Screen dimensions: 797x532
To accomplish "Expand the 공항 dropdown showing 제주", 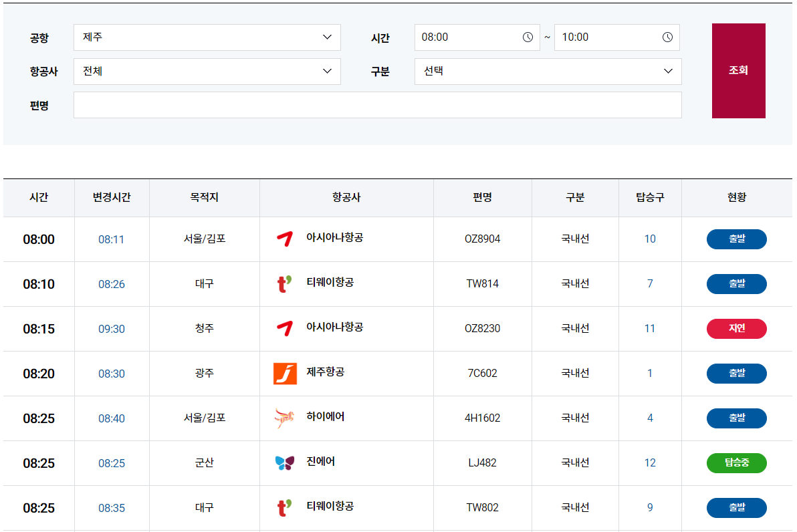I will click(207, 37).
